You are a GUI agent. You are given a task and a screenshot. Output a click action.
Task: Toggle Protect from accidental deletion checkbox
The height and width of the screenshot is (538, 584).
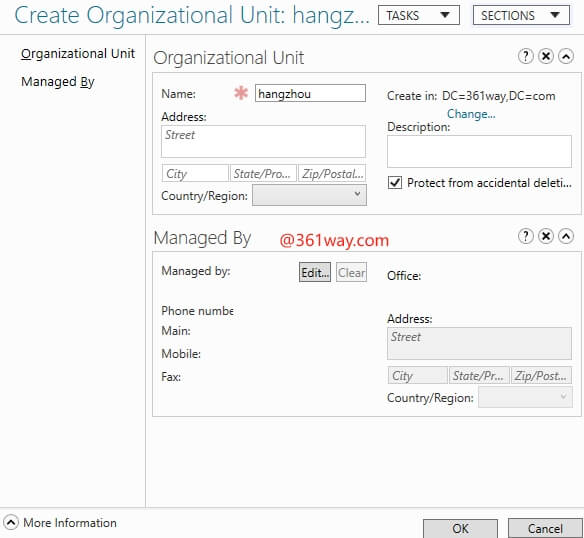pos(395,183)
